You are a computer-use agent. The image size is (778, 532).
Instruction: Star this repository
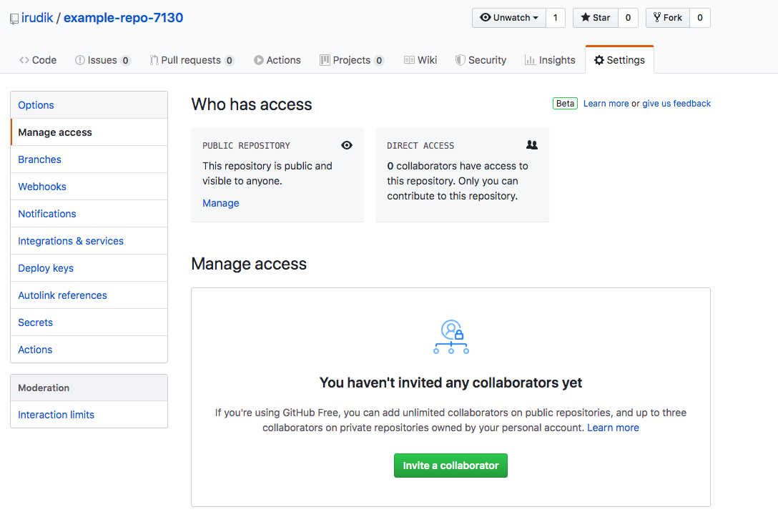pos(595,18)
